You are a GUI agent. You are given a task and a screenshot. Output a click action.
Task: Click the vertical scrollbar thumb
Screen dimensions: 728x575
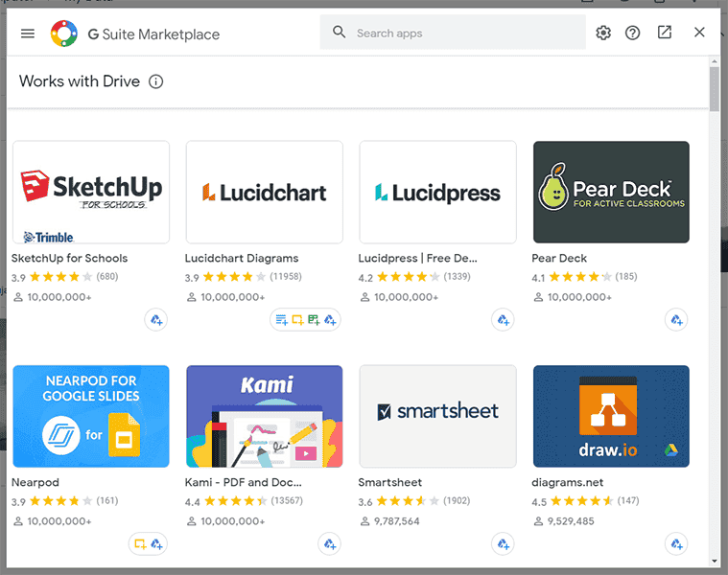(714, 89)
